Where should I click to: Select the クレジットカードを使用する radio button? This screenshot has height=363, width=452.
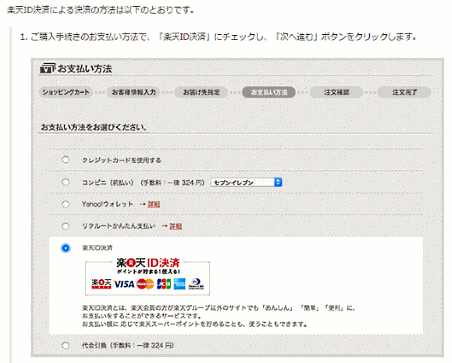click(x=66, y=160)
